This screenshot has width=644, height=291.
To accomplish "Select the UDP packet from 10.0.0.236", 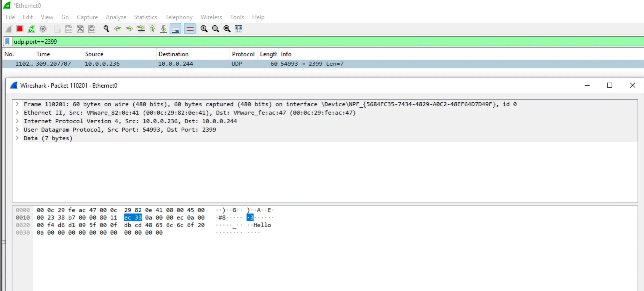I will point(323,64).
